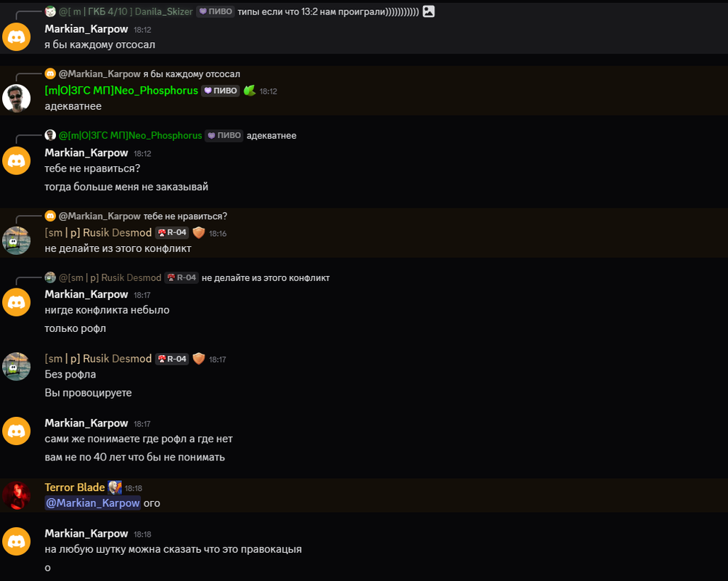Click the image attachment icon in top reply

click(x=428, y=12)
